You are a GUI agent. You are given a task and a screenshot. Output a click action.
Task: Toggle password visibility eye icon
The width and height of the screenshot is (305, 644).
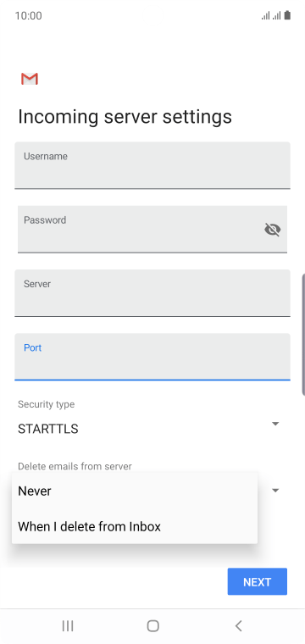click(273, 229)
